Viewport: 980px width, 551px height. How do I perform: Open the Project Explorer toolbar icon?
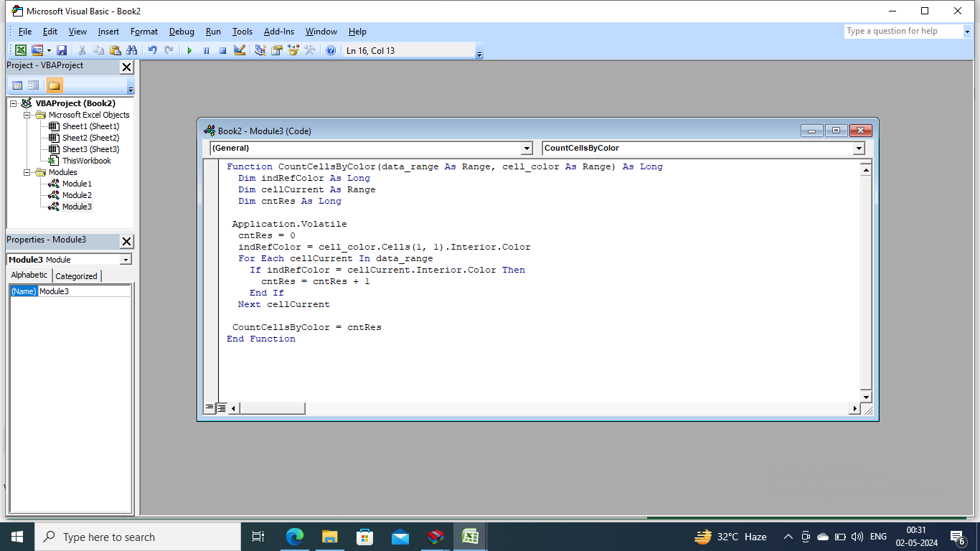(x=260, y=50)
